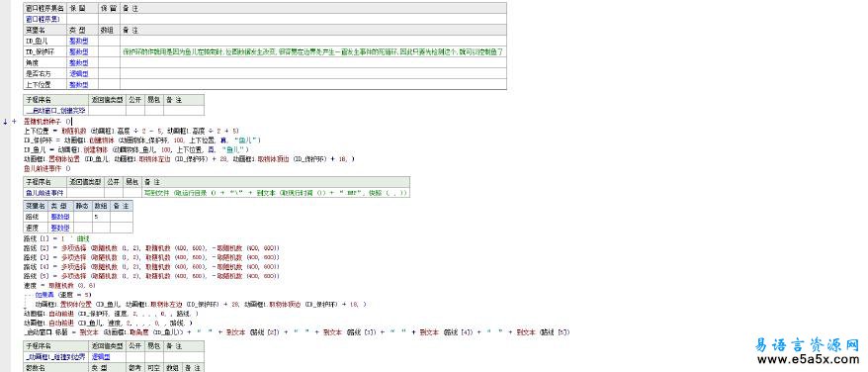Toggle 静态 cell for 路线 variable
Viewport: 868px width, 372px height.
click(82, 217)
